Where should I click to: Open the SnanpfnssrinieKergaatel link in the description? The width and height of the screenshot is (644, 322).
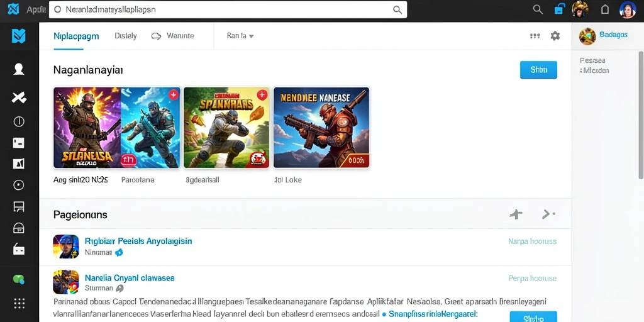point(433,314)
